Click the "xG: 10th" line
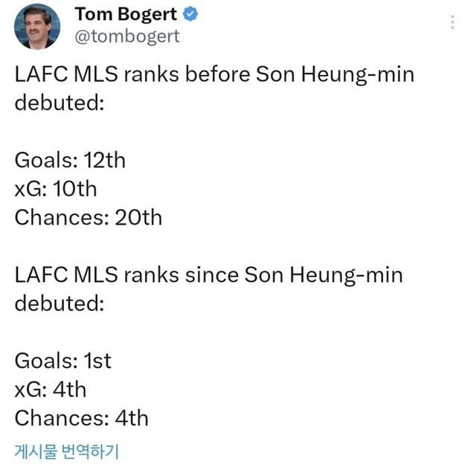The width and height of the screenshot is (476, 467). coord(56,189)
